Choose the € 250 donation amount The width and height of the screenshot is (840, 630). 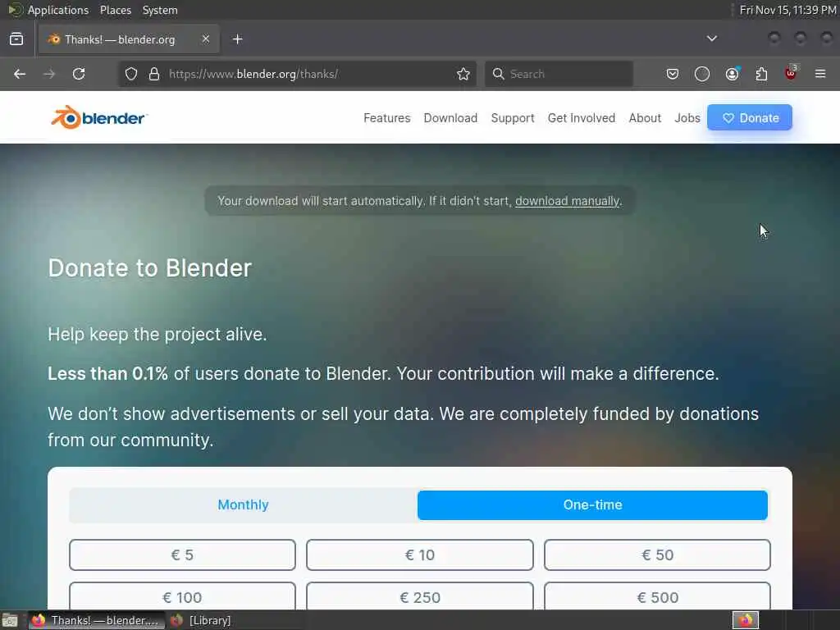point(420,596)
